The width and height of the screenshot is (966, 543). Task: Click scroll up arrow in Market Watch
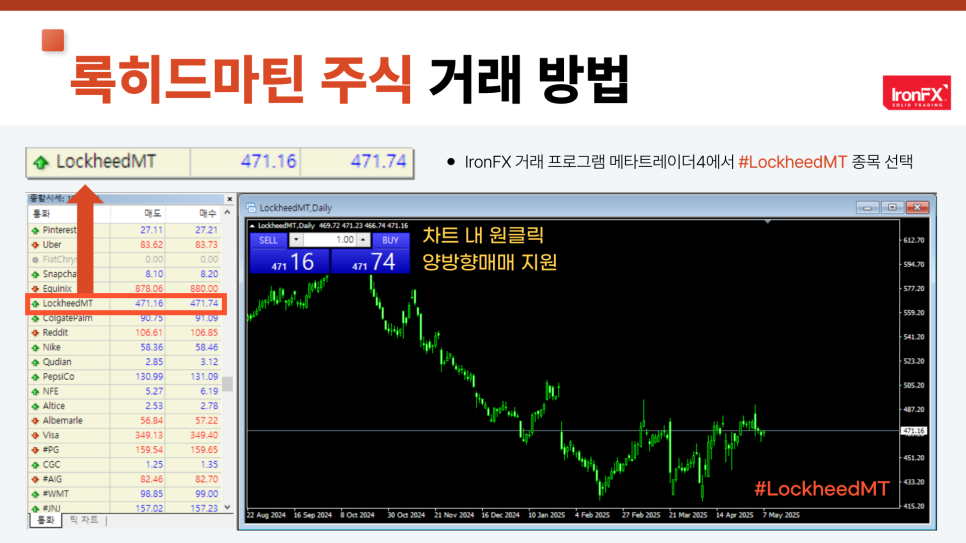(227, 213)
